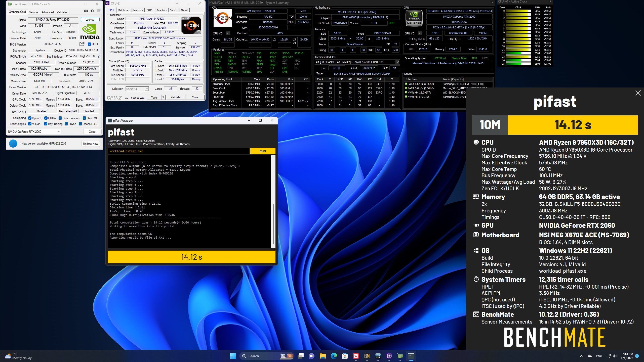The height and width of the screenshot is (362, 644).
Task: Toggle the Ray Tracing checkbox
Action: (x=46, y=124)
